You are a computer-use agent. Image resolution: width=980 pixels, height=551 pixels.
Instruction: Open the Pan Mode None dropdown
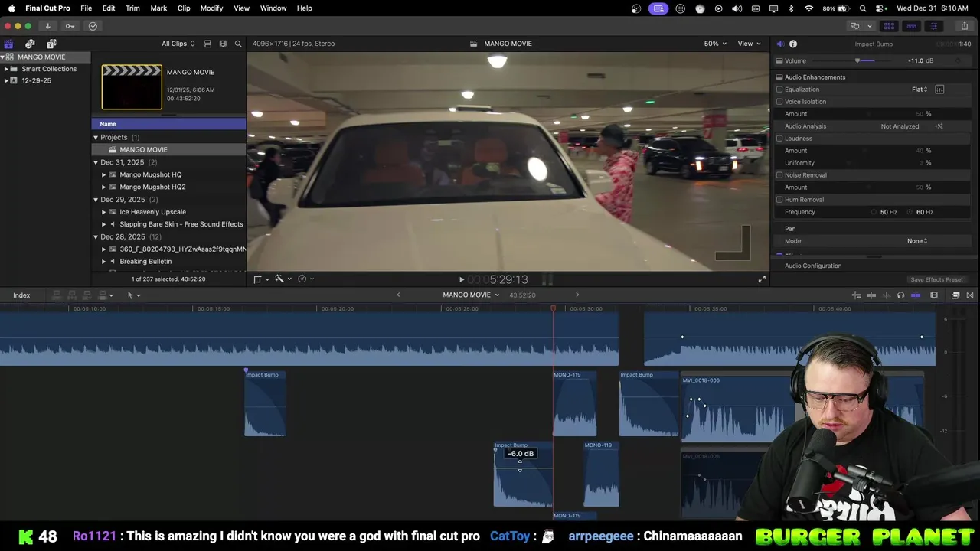917,241
